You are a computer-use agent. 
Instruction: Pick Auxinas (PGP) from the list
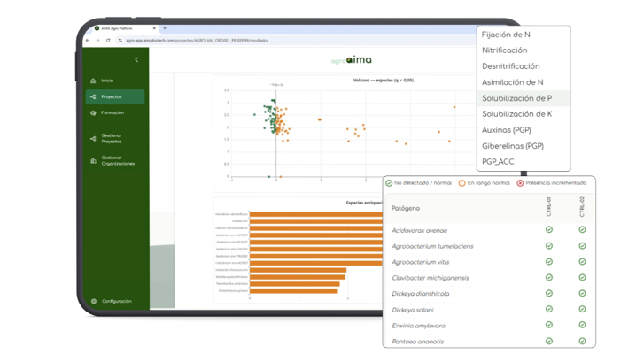pyautogui.click(x=524, y=130)
